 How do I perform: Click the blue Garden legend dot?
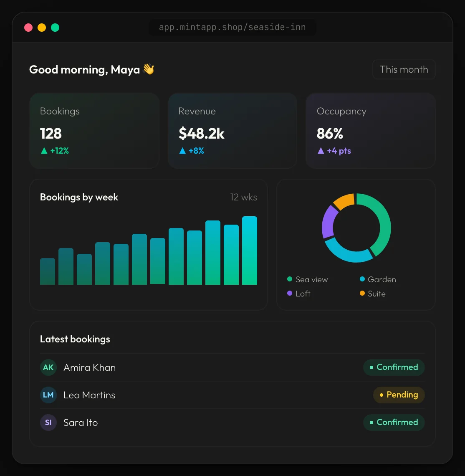pyautogui.click(x=362, y=279)
